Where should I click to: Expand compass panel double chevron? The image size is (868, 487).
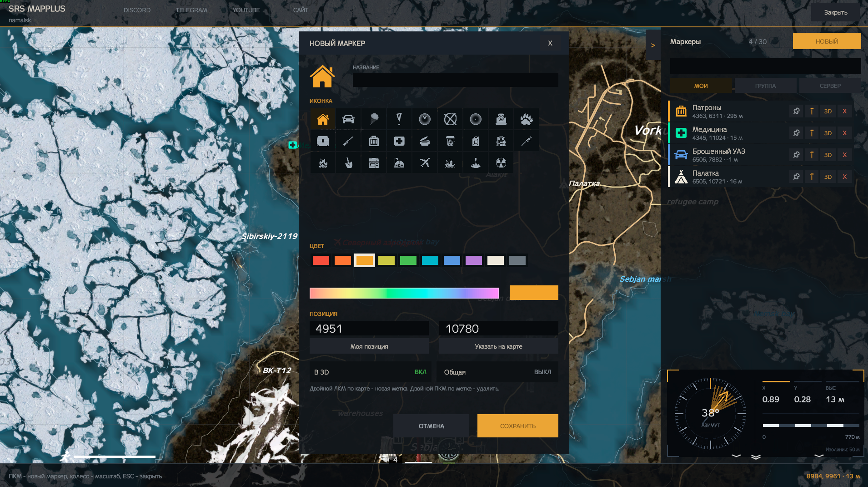pos(756,457)
